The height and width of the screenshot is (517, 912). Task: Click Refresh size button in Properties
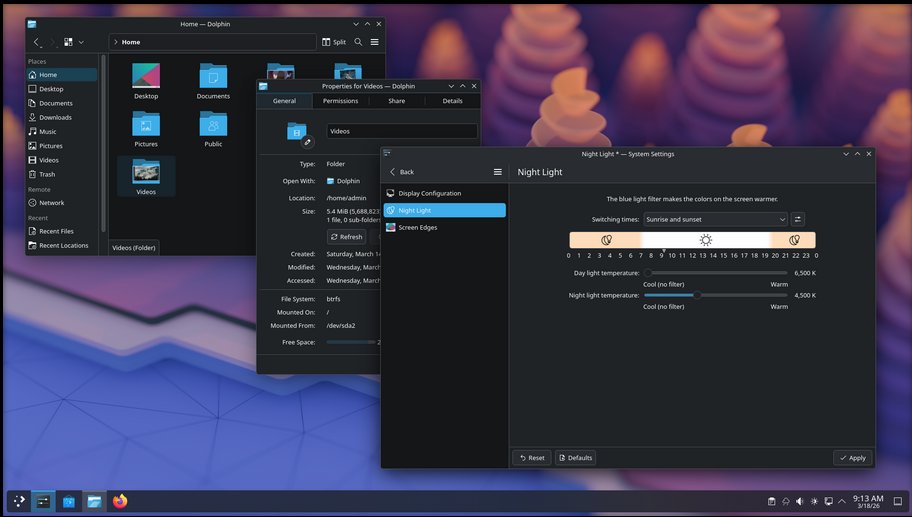click(x=347, y=237)
